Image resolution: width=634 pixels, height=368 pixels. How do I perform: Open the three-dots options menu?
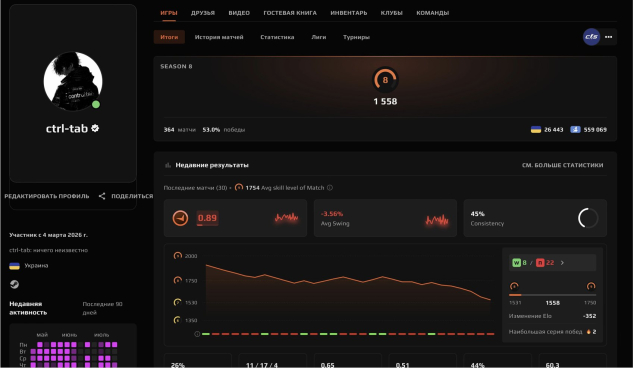pos(609,37)
